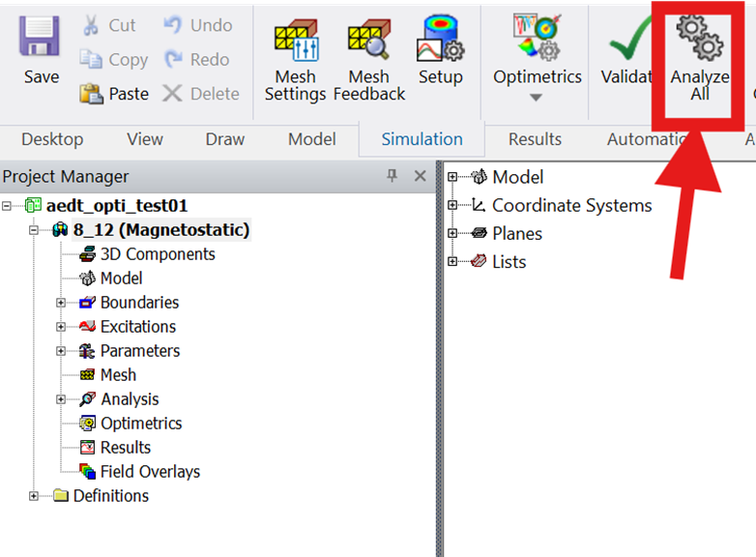Select the Parameters item

(140, 351)
